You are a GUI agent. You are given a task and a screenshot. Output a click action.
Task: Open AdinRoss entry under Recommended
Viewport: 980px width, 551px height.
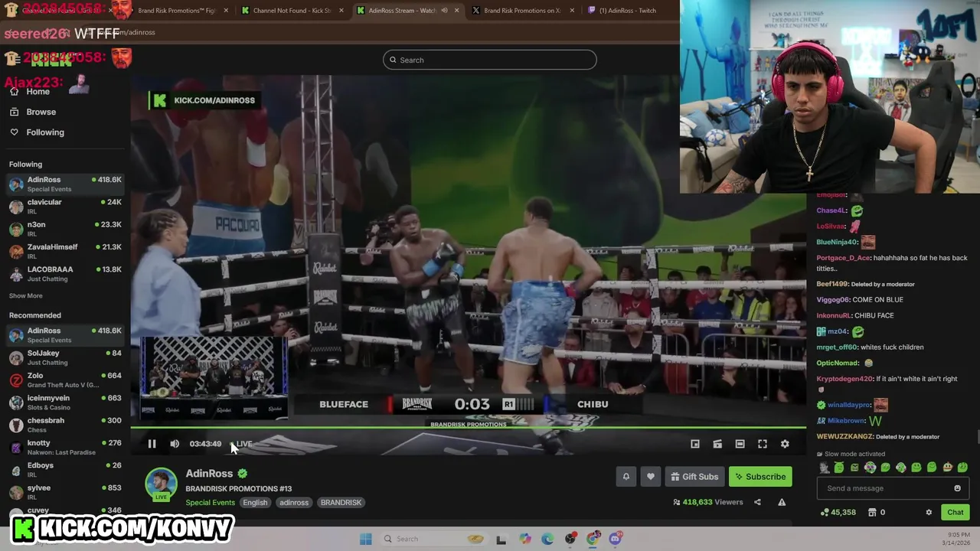65,335
